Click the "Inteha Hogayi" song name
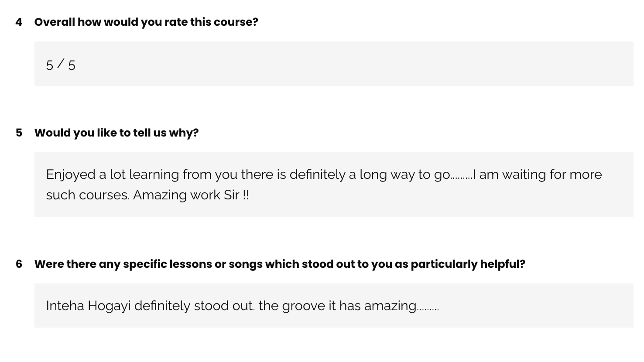Viewport: 644px width, 362px height. [88, 306]
